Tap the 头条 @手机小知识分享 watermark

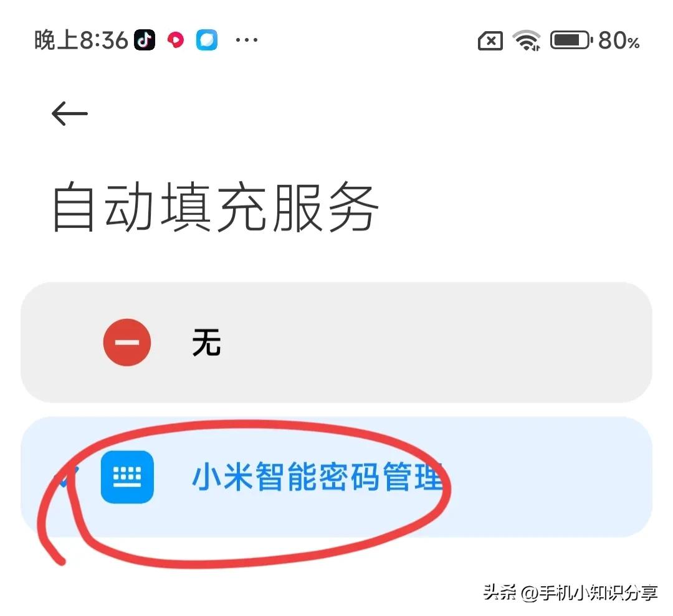point(570,593)
